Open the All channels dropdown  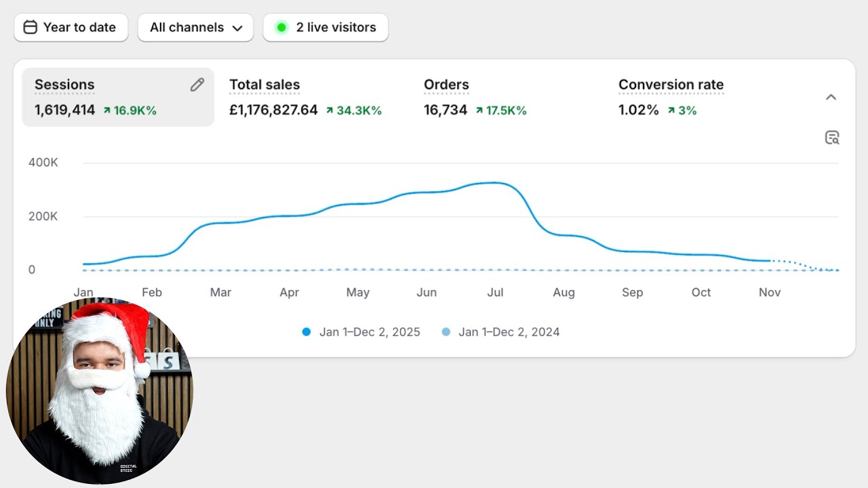(195, 28)
